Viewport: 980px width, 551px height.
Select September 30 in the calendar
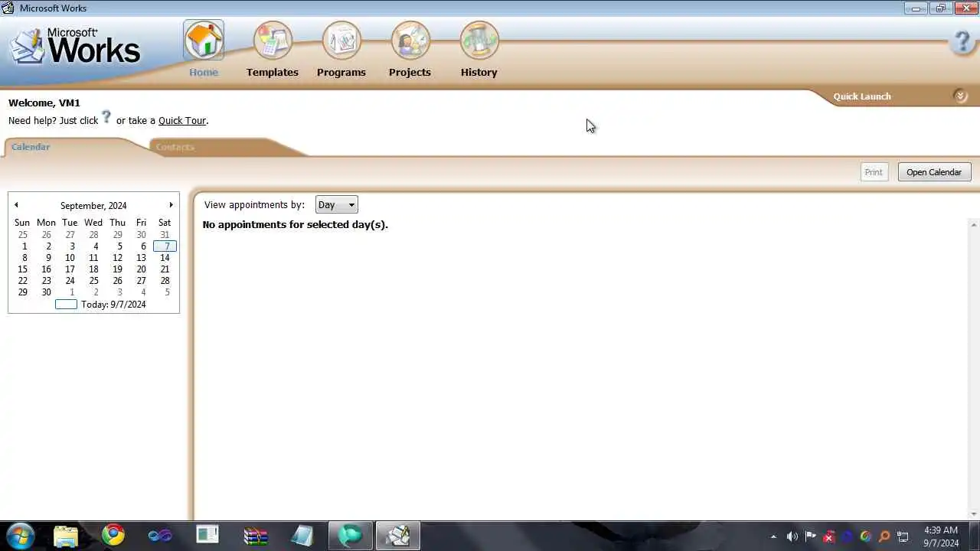point(46,292)
